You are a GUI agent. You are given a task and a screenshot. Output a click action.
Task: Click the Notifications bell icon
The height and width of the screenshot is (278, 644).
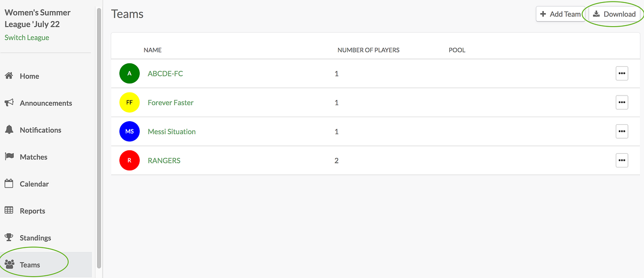click(9, 130)
